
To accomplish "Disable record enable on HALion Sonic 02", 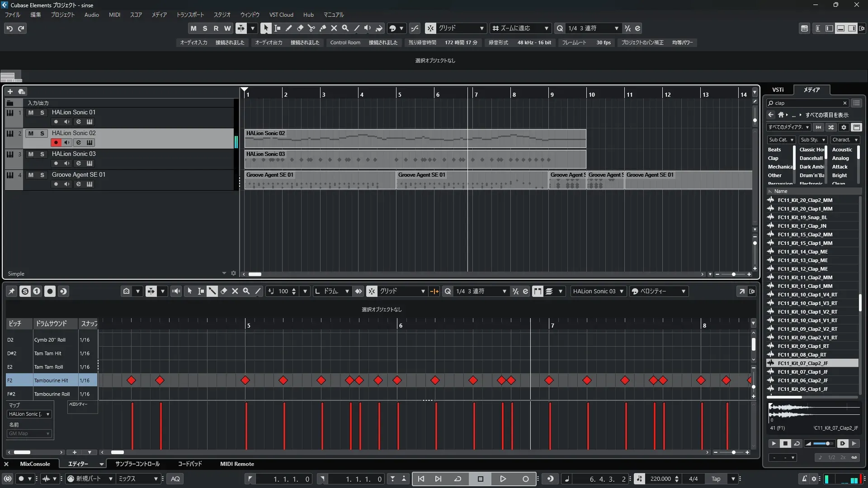I will pyautogui.click(x=56, y=142).
